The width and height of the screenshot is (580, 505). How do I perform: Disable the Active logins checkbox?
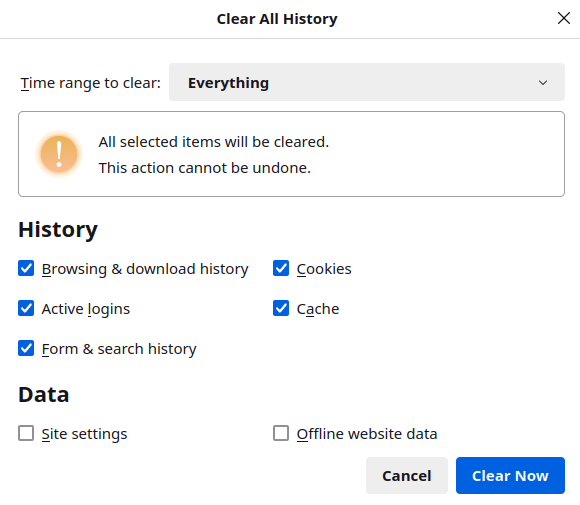[26, 308]
